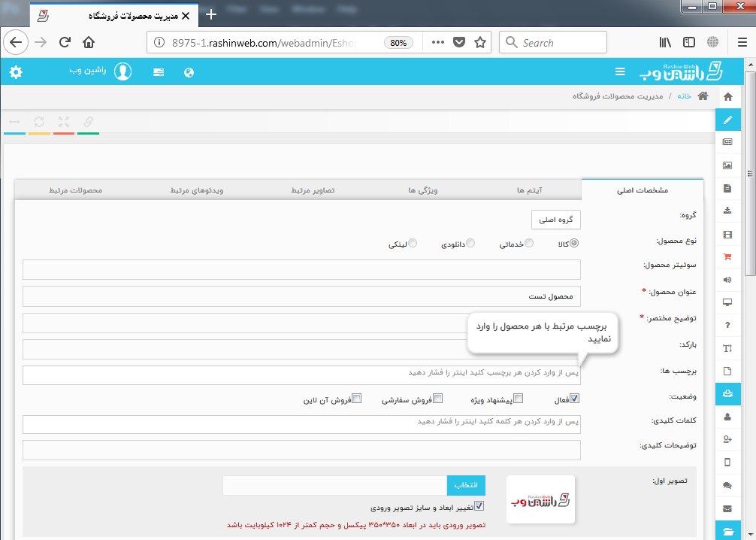Open the Firefox hamburger menu
The image size is (756, 540).
742,42
